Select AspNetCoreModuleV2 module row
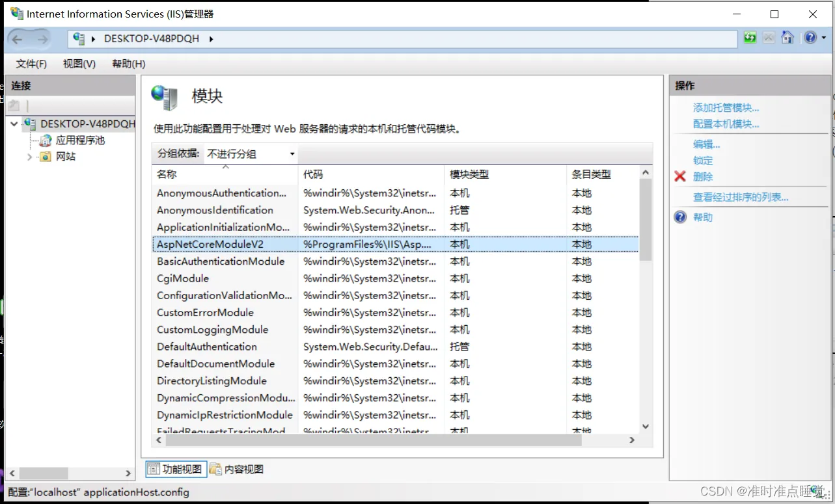This screenshot has height=504, width=835. click(396, 245)
